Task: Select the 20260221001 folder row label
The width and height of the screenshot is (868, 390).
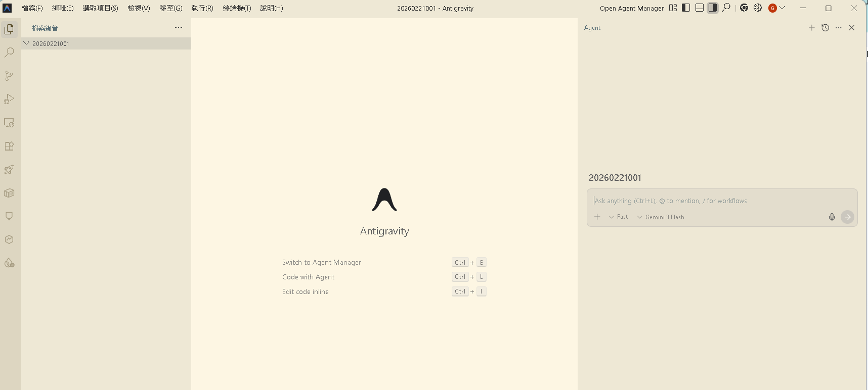Action: pos(51,44)
